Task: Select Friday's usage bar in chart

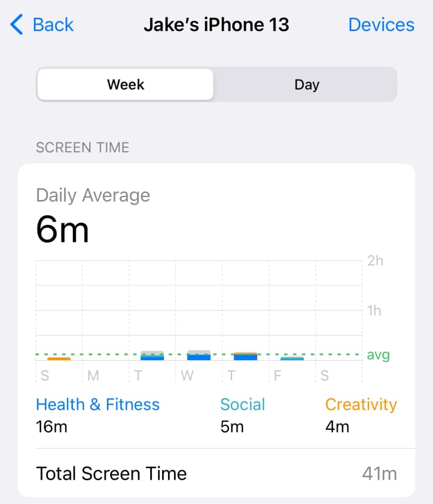Action: coord(292,358)
